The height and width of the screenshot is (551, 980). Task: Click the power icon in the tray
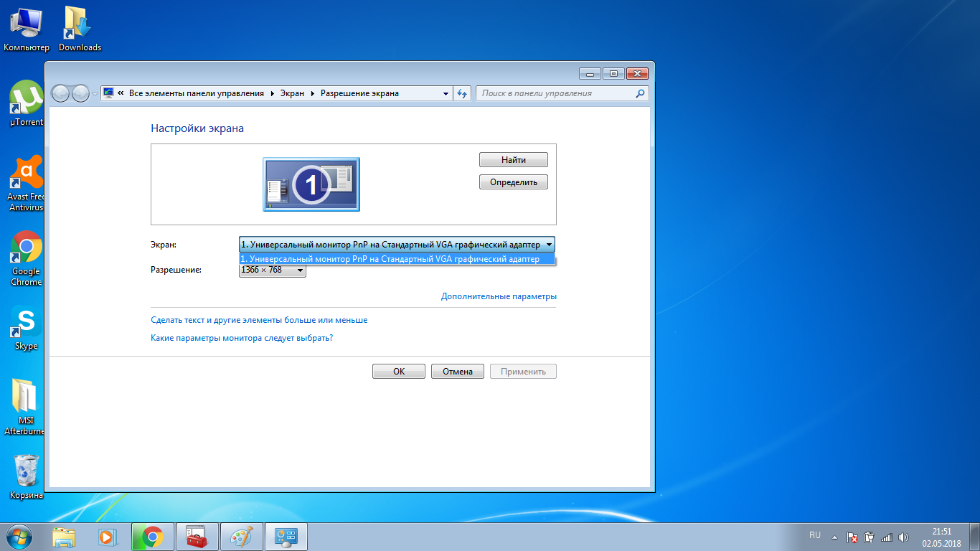tap(870, 537)
